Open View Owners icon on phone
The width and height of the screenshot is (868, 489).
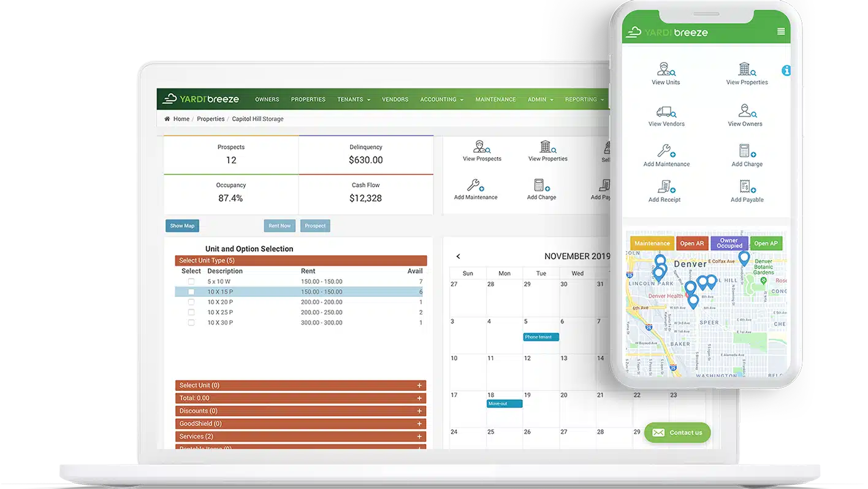pyautogui.click(x=747, y=111)
